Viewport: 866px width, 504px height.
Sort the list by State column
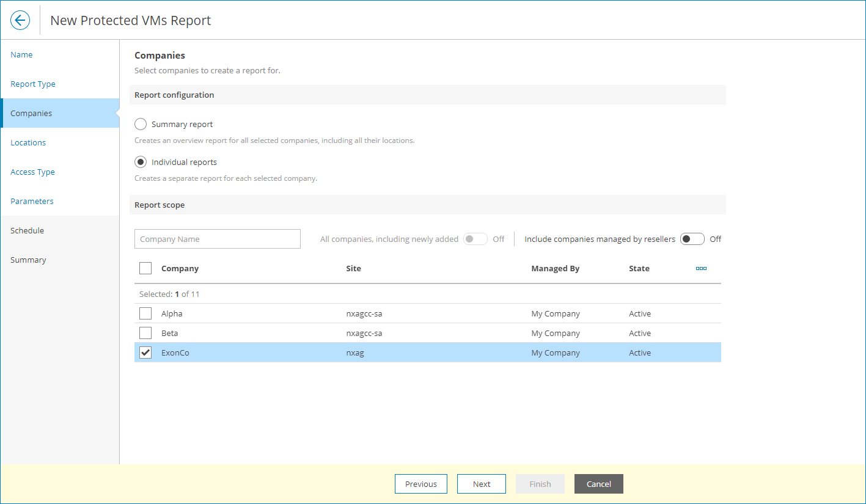tap(639, 268)
